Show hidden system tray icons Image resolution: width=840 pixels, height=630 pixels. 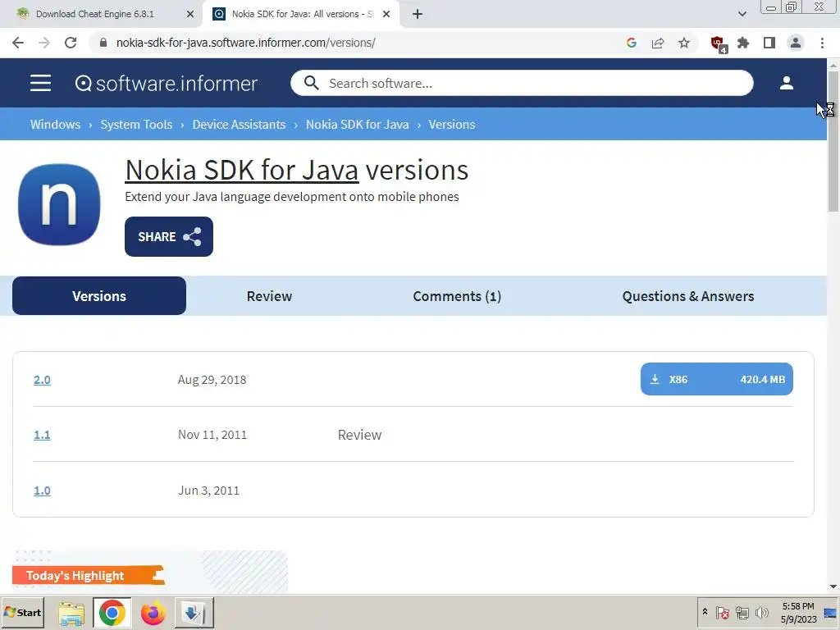click(x=705, y=612)
